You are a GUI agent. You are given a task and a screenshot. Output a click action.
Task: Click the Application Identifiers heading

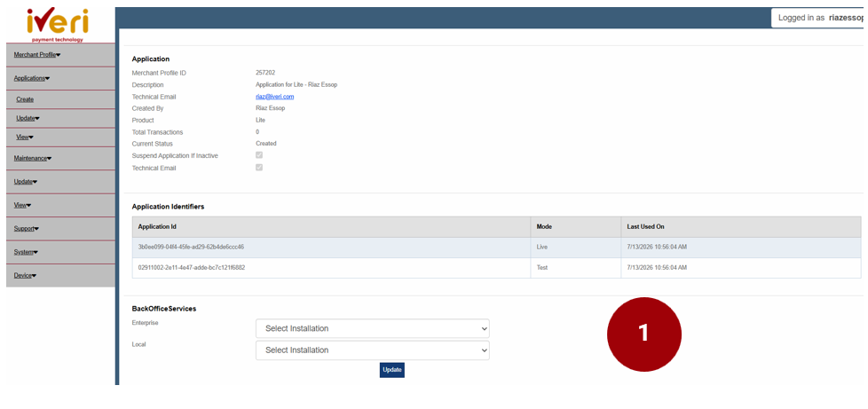169,207
